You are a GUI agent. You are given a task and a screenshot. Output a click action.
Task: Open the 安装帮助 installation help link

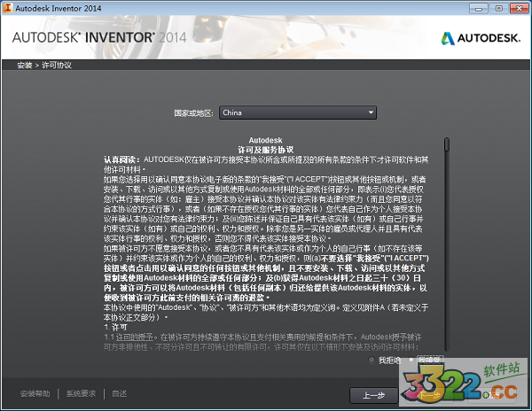pyautogui.click(x=35, y=393)
